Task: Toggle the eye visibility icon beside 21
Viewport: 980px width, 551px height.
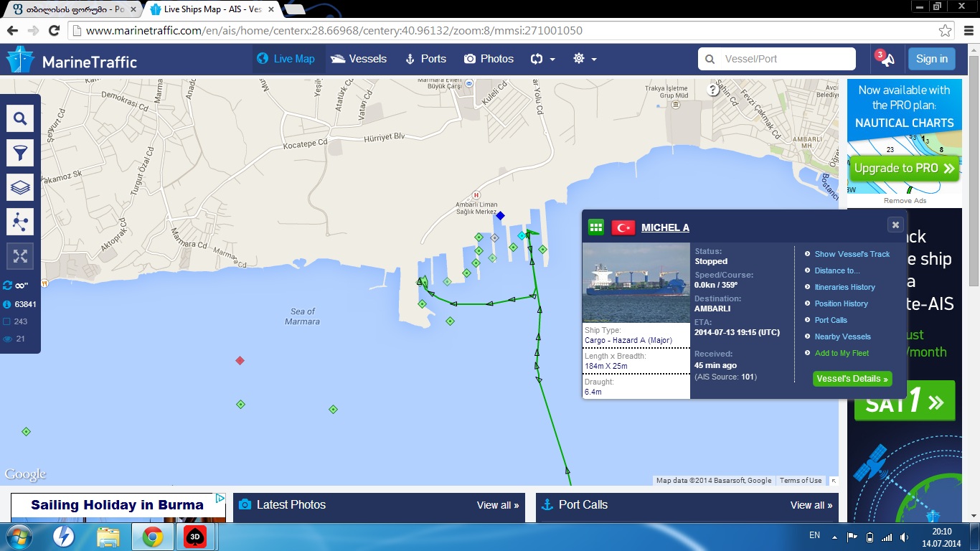Action: [x=7, y=339]
